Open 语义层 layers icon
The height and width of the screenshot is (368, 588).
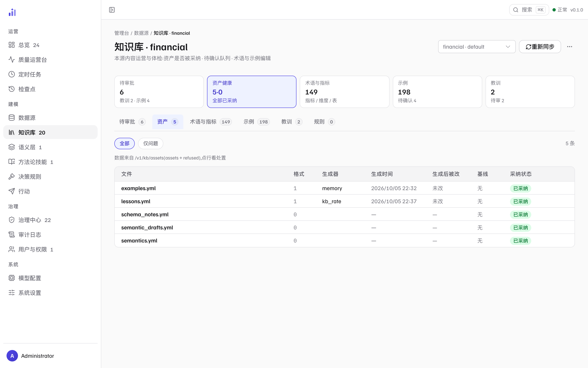pyautogui.click(x=12, y=147)
